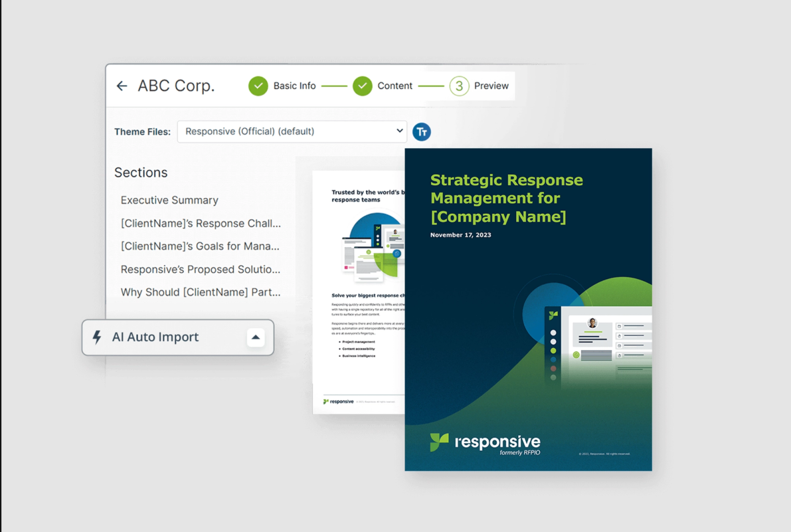Image resolution: width=791 pixels, height=532 pixels.
Task: Click the November 17, 2023 date
Action: coord(461,235)
